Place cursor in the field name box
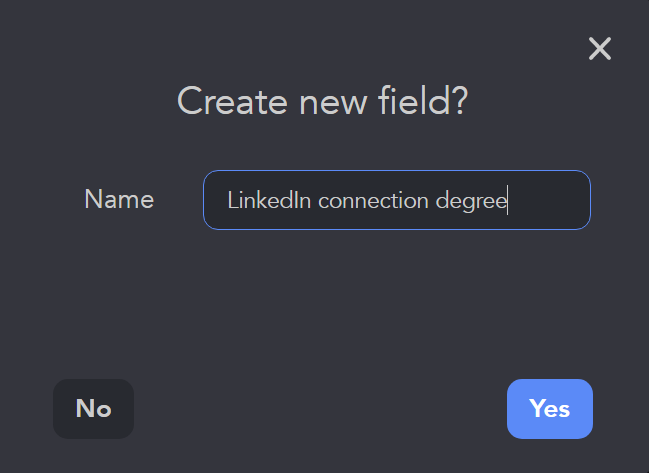Image resolution: width=649 pixels, height=473 pixels. [396, 200]
